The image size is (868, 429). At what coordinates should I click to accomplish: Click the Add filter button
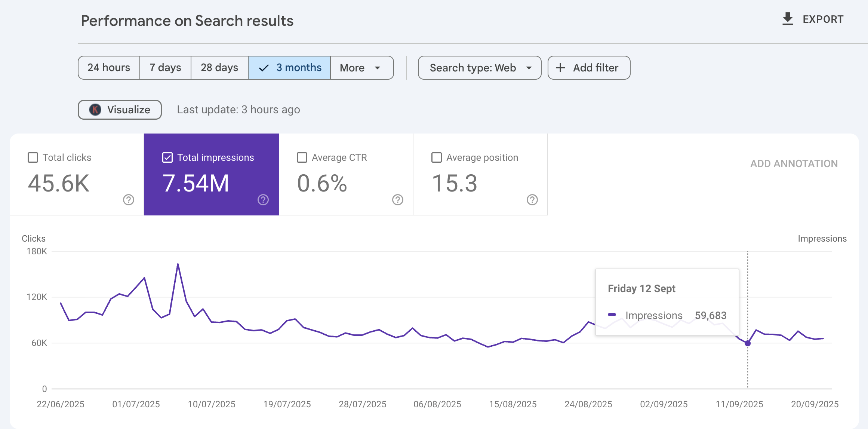point(588,68)
